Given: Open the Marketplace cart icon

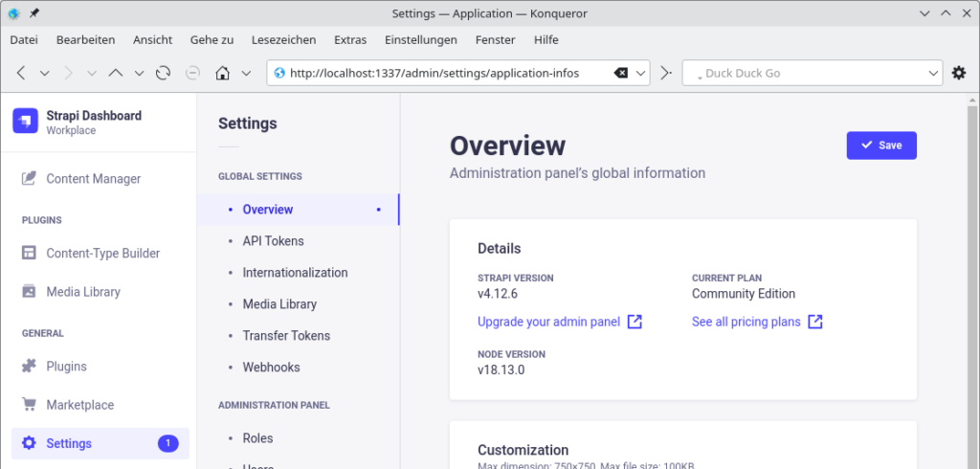Looking at the screenshot, I should (29, 405).
